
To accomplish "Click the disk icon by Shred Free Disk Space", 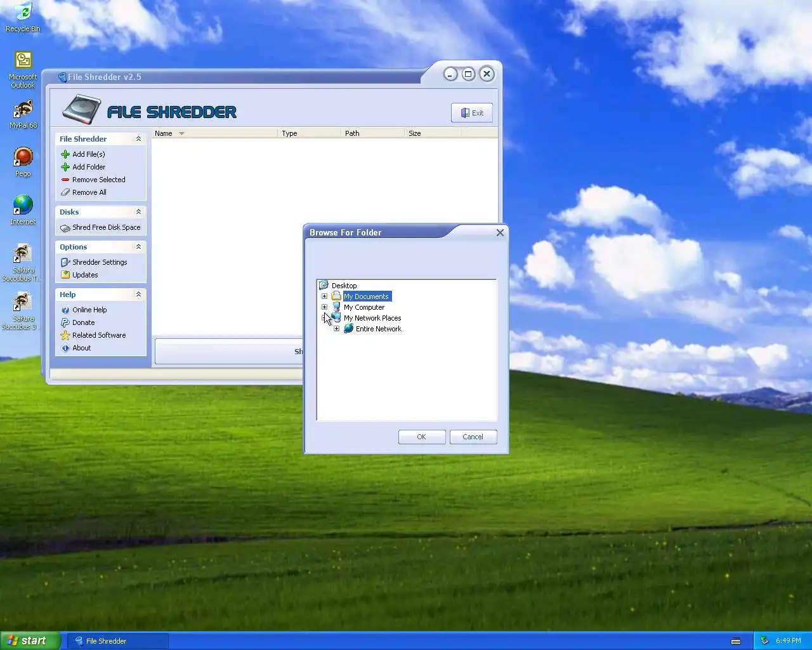I will coord(65,227).
